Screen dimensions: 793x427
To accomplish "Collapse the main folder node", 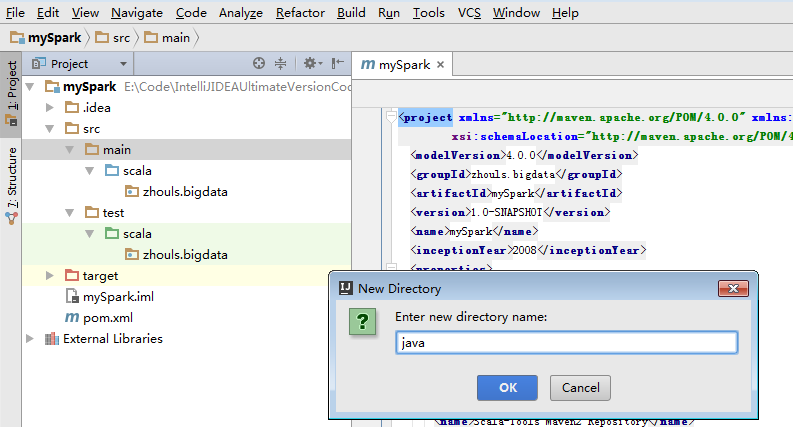I will click(x=70, y=150).
